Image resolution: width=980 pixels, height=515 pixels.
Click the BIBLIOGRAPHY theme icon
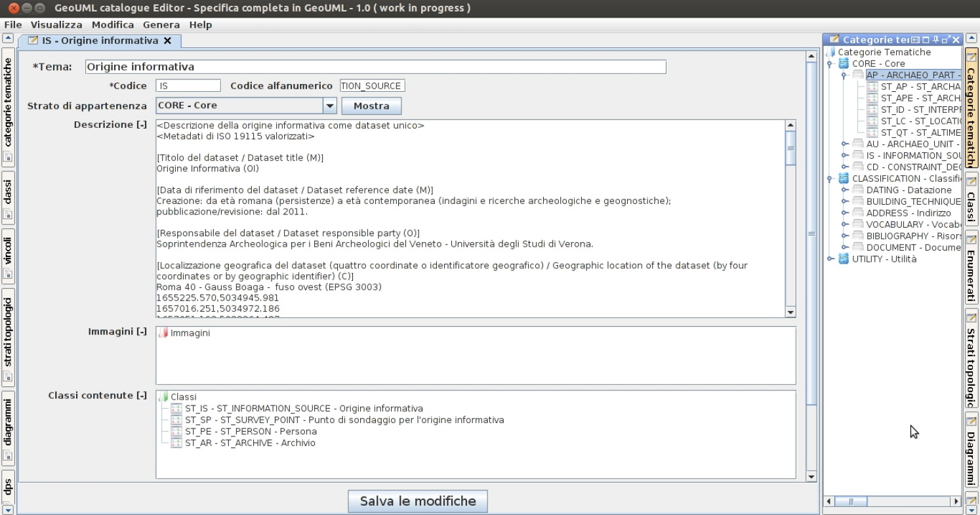(858, 236)
